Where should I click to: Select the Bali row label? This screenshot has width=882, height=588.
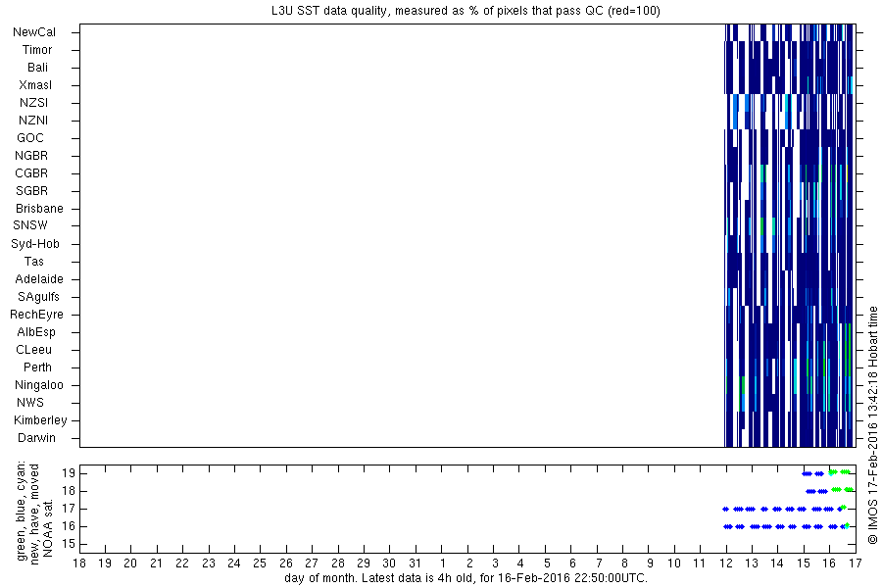tap(37, 67)
